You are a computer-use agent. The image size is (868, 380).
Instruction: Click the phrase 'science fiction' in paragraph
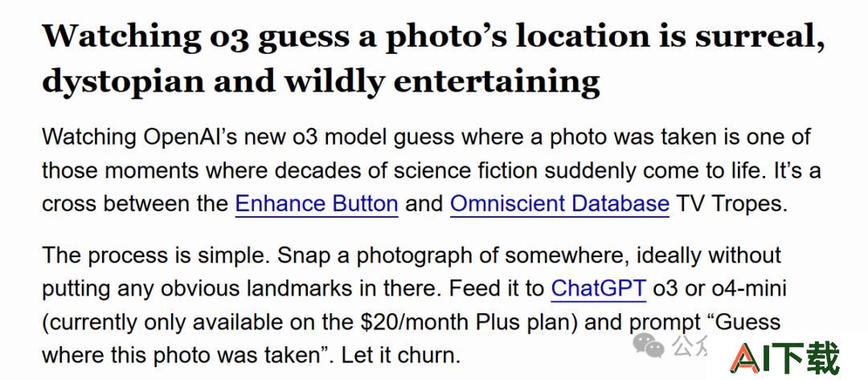(x=465, y=171)
